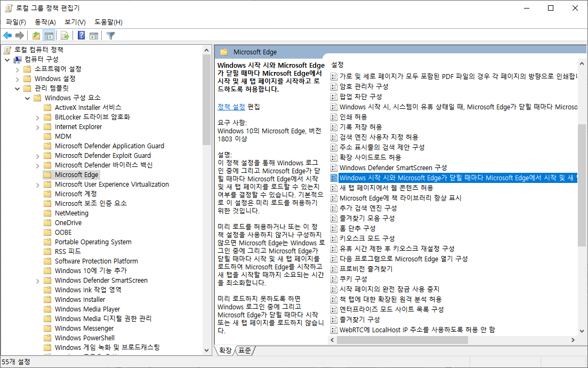Image resolution: width=588 pixels, height=368 pixels.
Task: Click the Forward arrow toolbar icon
Action: pyautogui.click(x=20, y=36)
